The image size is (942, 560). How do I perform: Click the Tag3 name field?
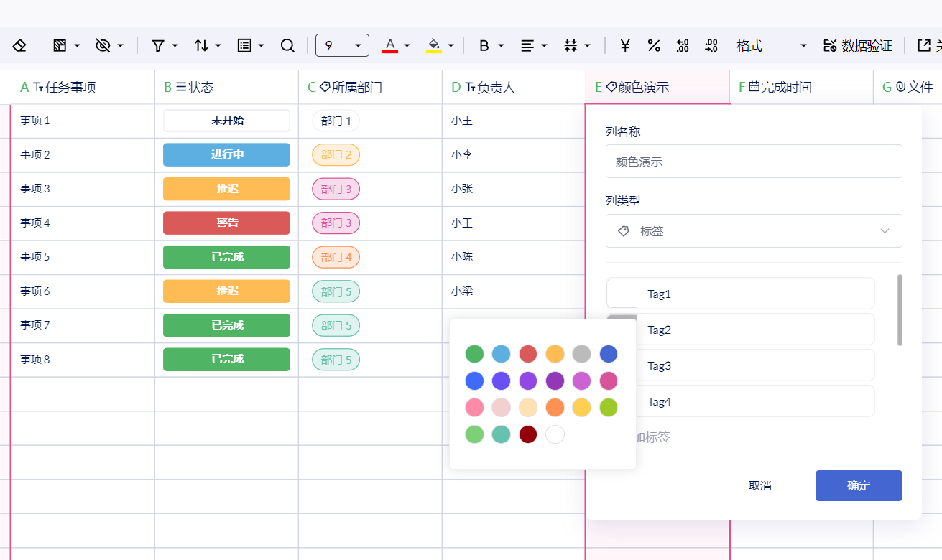(756, 365)
